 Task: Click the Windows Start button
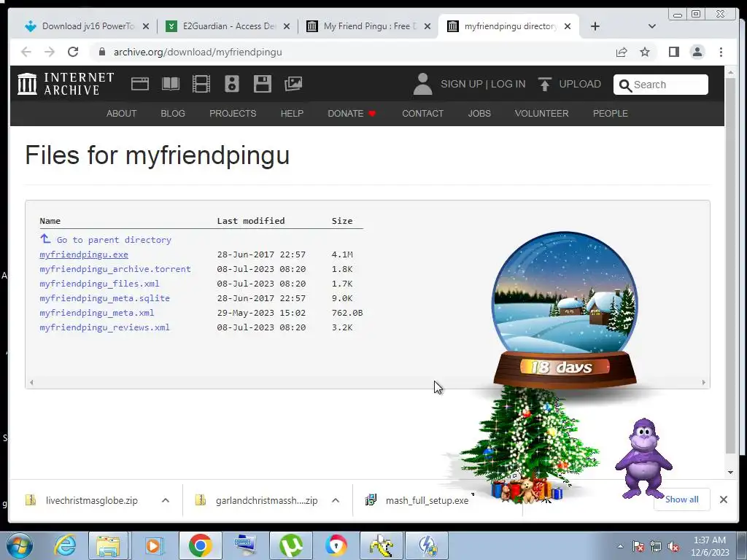20,545
